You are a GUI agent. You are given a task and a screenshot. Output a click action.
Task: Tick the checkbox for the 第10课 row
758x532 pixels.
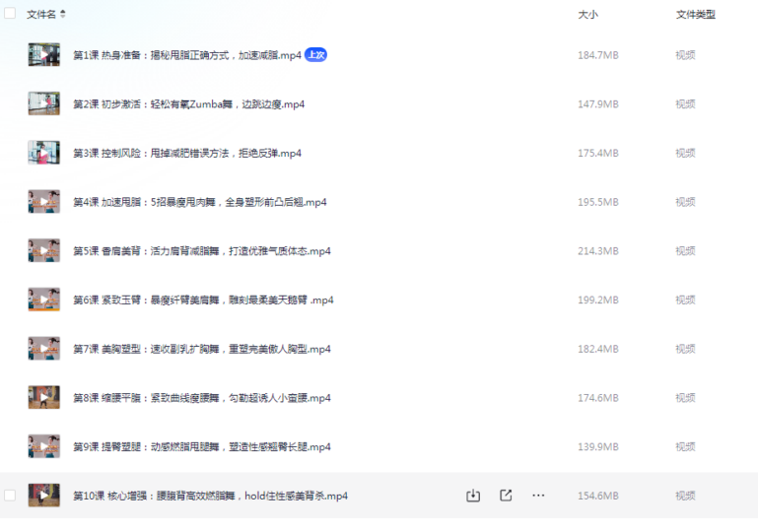click(10, 496)
